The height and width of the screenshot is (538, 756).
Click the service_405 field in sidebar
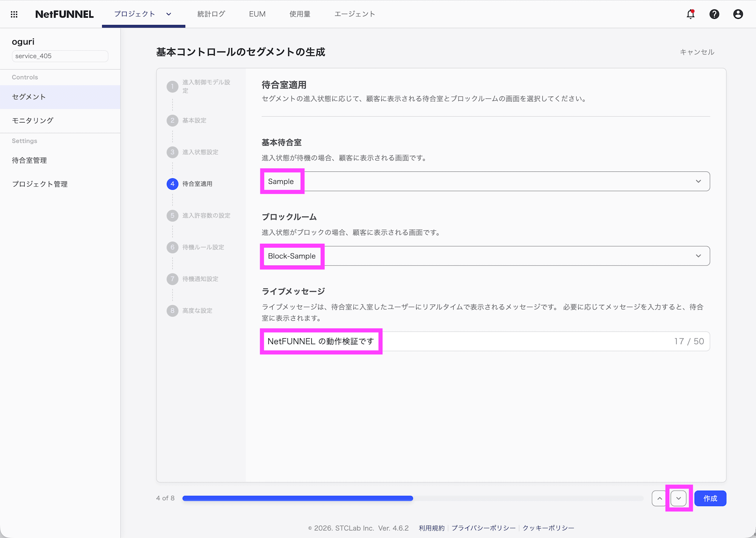coord(60,56)
